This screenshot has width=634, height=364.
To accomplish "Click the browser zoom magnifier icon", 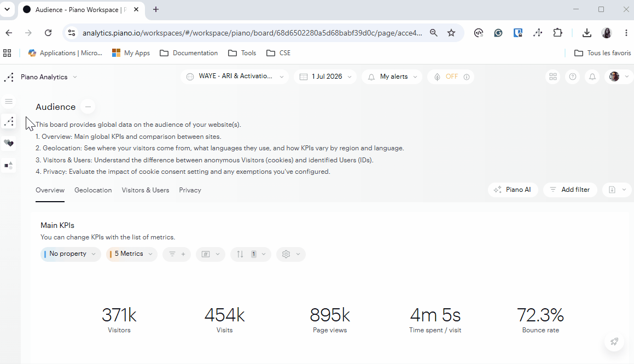I will (433, 33).
